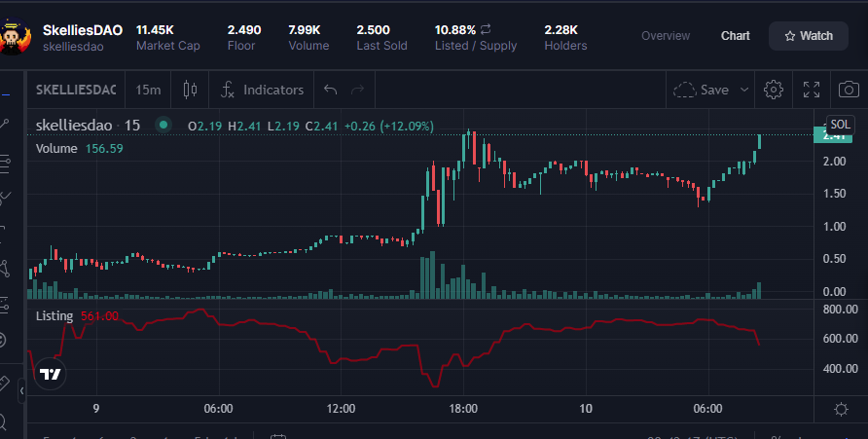Expand the Save options dropdown arrow
Image resolution: width=868 pixels, height=439 pixels.
pos(744,90)
